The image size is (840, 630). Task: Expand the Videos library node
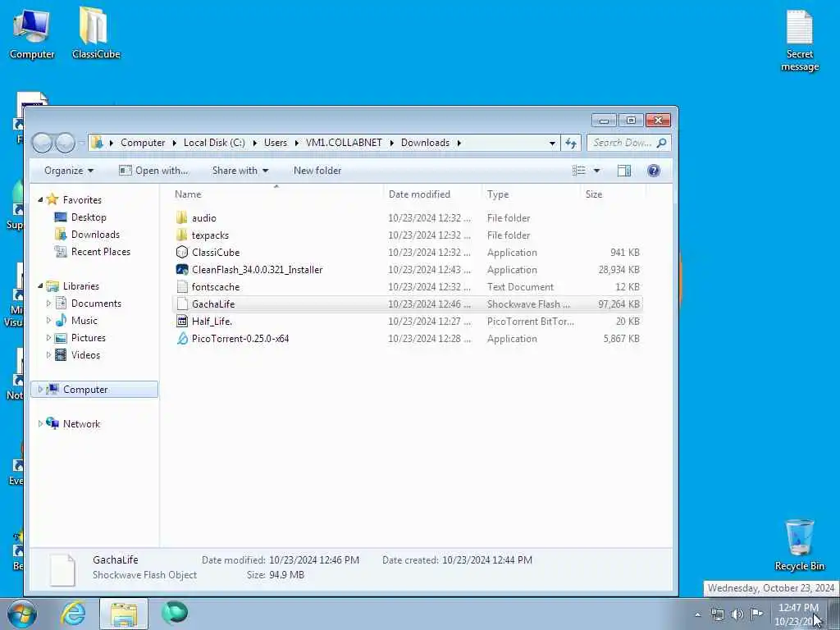[x=48, y=355]
